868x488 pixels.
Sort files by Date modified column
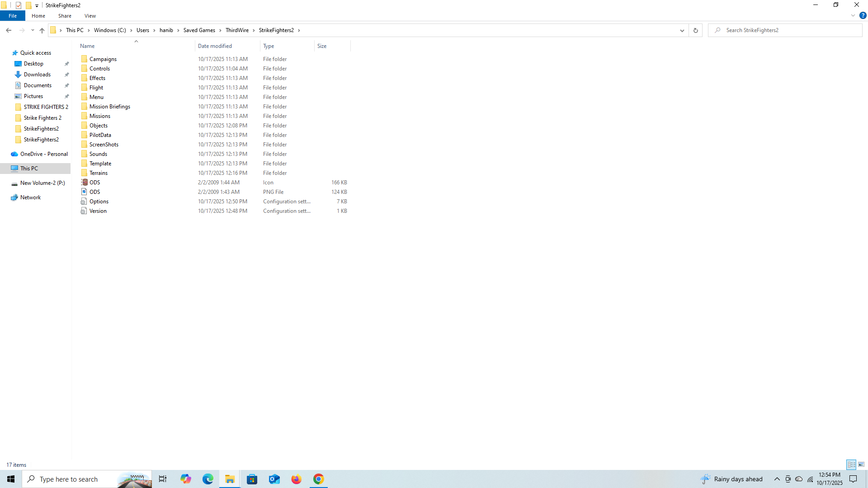pos(215,46)
